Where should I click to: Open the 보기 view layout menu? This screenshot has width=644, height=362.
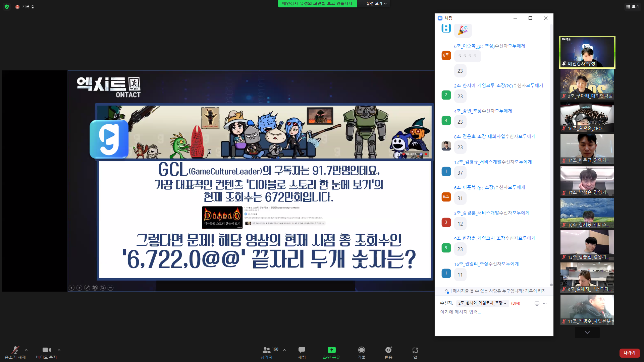click(x=633, y=6)
